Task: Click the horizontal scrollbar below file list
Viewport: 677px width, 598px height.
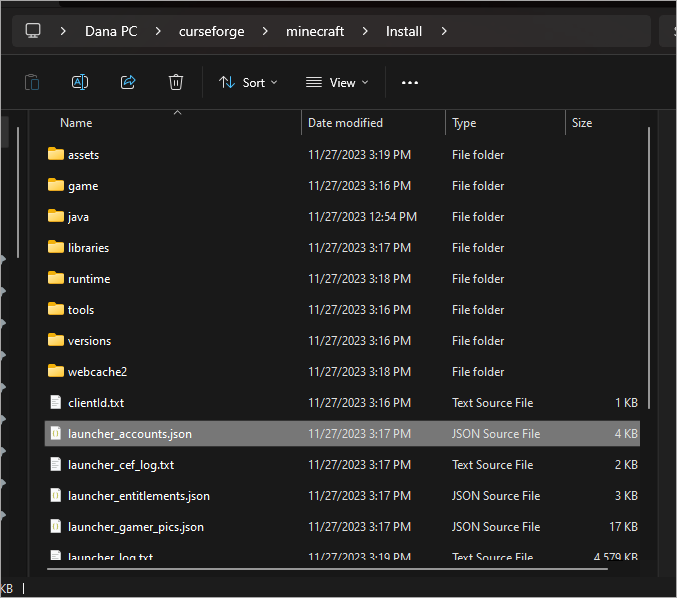Action: pos(327,569)
